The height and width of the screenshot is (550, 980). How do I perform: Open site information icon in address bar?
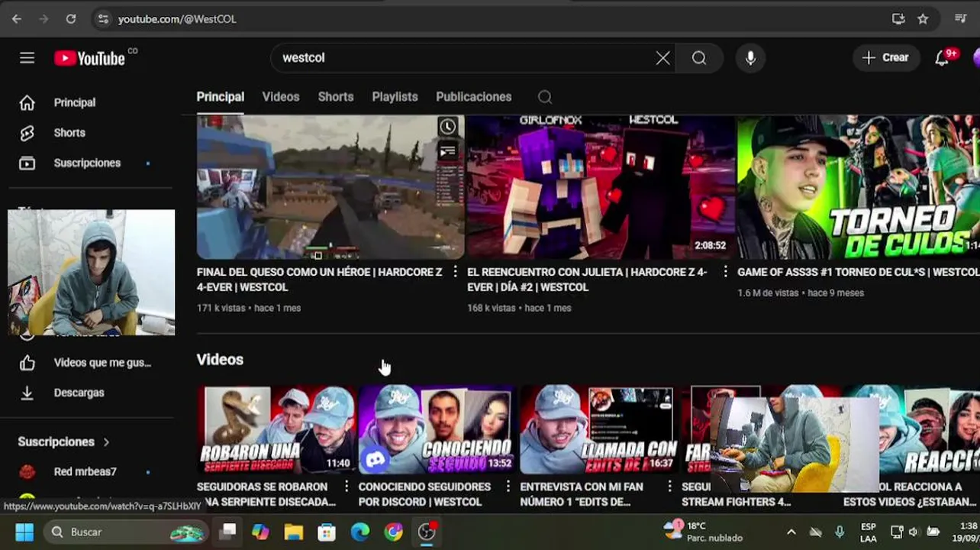[x=103, y=19]
